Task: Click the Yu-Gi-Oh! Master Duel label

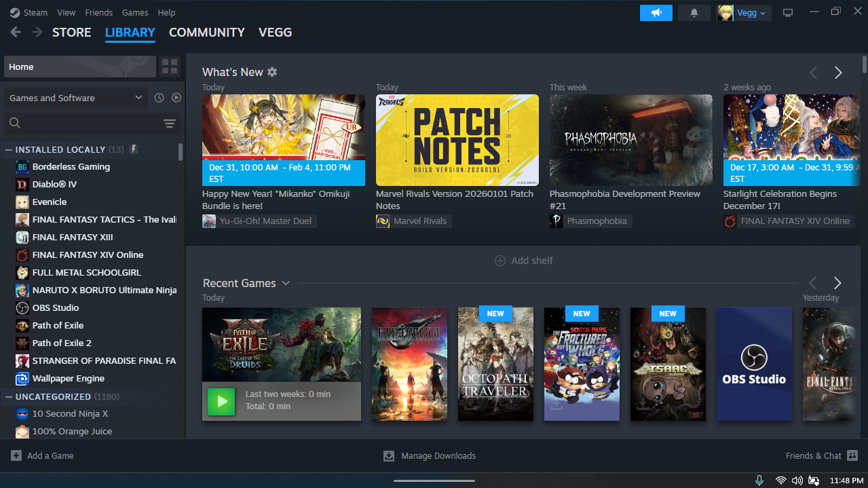Action: click(x=265, y=221)
